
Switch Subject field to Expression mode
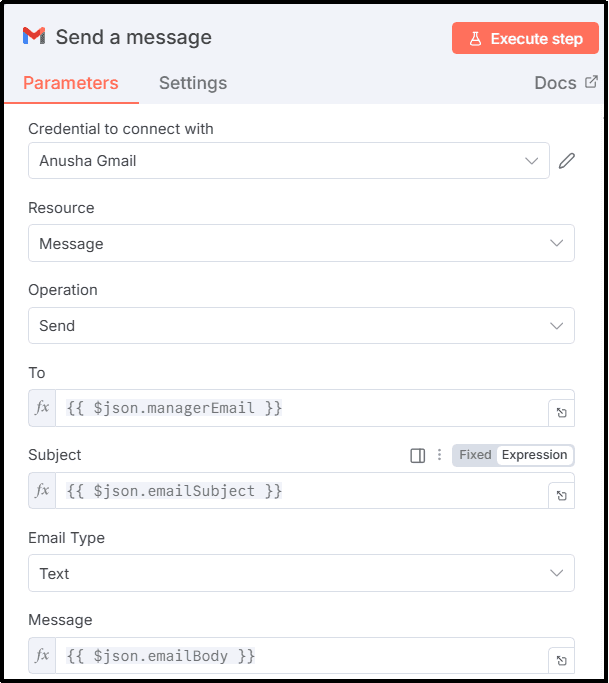(x=534, y=455)
